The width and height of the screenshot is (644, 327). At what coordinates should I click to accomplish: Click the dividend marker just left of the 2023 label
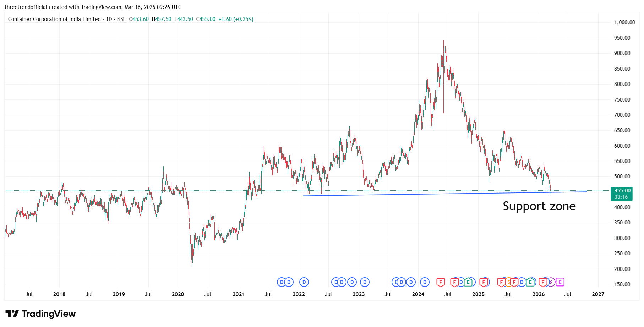click(352, 282)
